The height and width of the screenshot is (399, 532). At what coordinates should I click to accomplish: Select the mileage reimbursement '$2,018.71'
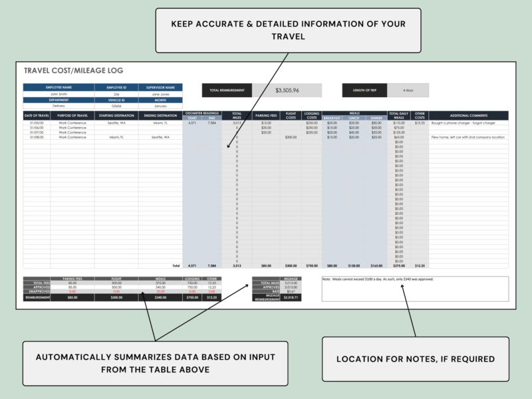[291, 297]
